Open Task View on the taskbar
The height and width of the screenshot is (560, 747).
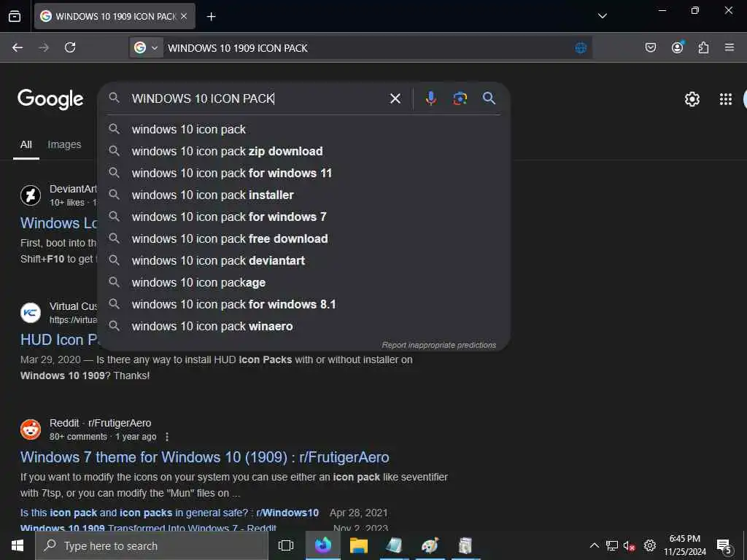(286, 545)
